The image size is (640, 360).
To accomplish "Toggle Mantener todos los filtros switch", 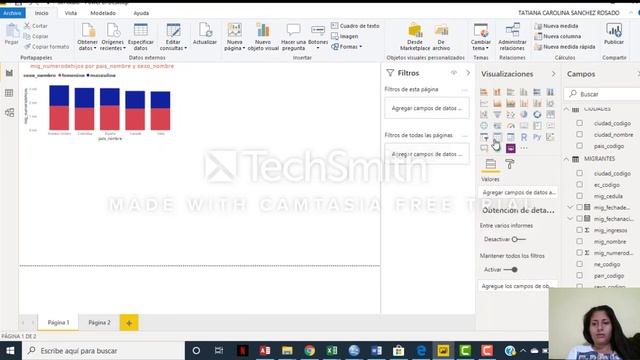I will click(511, 269).
